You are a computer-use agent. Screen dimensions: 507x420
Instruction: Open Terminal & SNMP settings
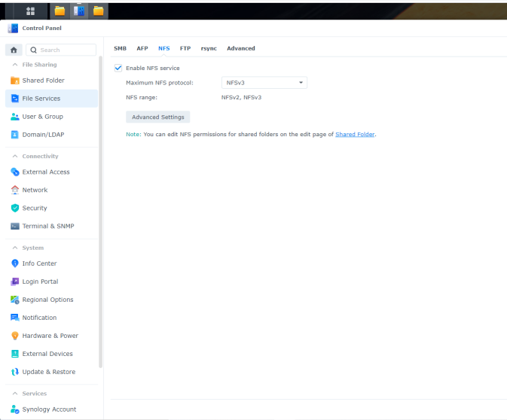tap(47, 227)
